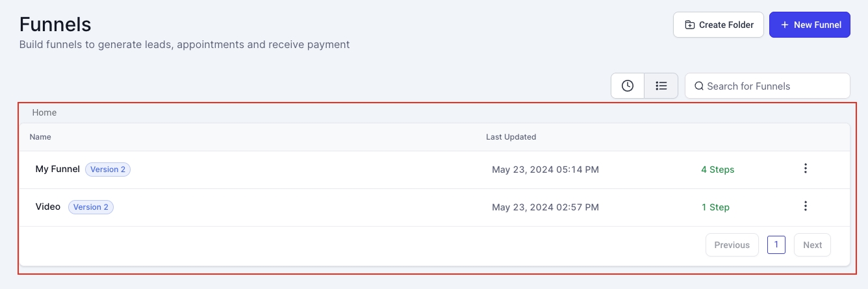Click the Version 2 badge on Video
The height and width of the screenshot is (289, 868).
91,207
